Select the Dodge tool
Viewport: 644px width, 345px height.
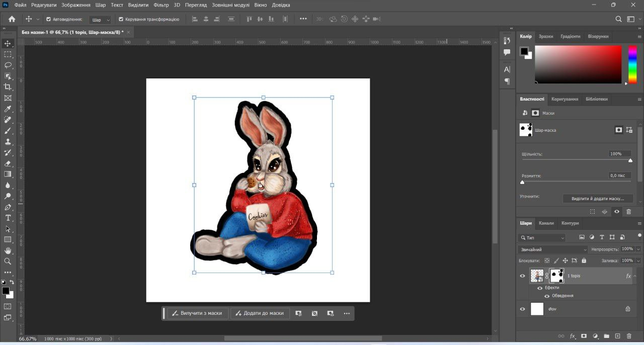8,196
